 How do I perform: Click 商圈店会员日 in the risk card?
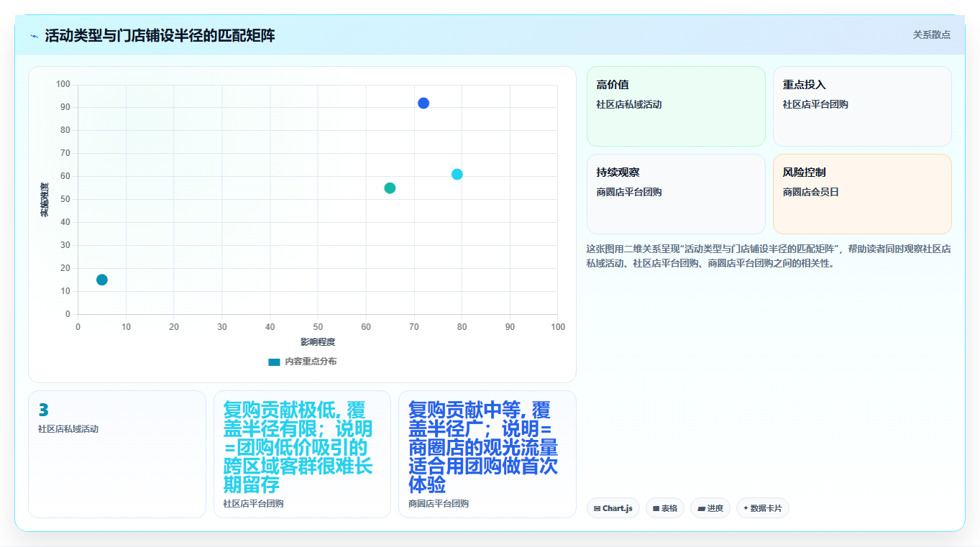811,192
